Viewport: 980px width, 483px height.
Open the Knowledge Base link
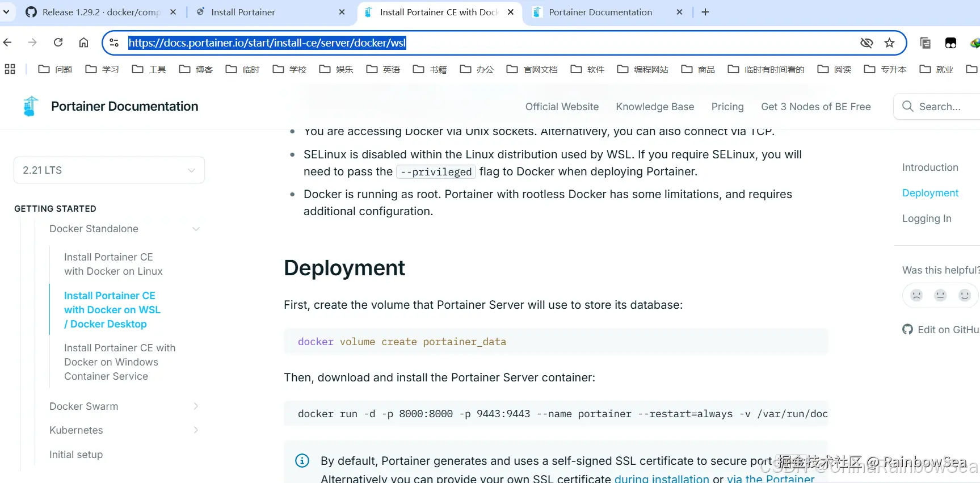(655, 107)
